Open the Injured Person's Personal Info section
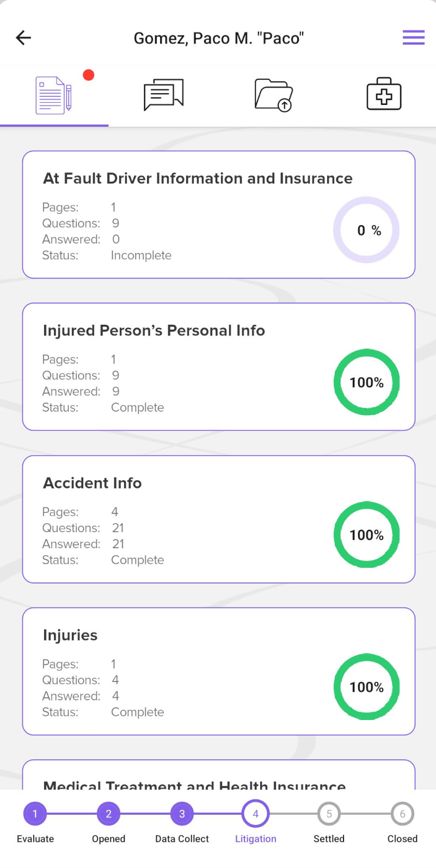The image size is (436, 868). (x=218, y=367)
